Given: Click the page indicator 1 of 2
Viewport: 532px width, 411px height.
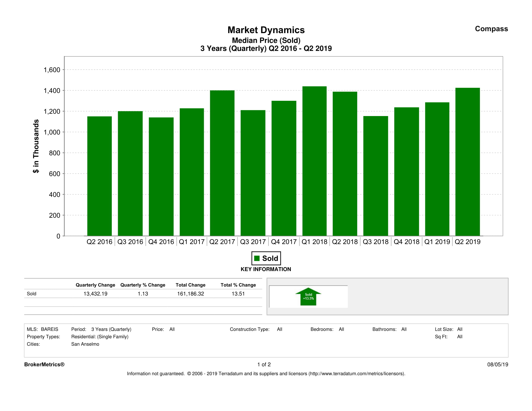Looking at the screenshot, I should 264,364.
